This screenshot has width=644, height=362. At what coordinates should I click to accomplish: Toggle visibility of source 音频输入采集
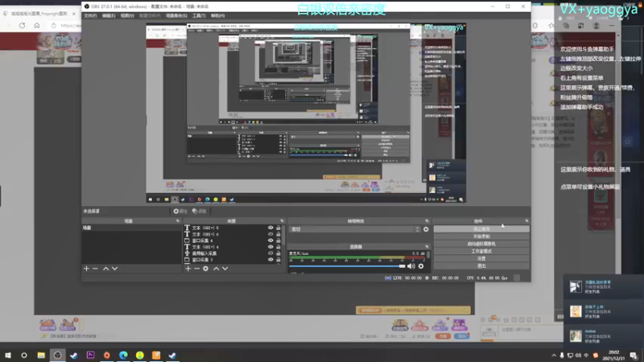270,253
